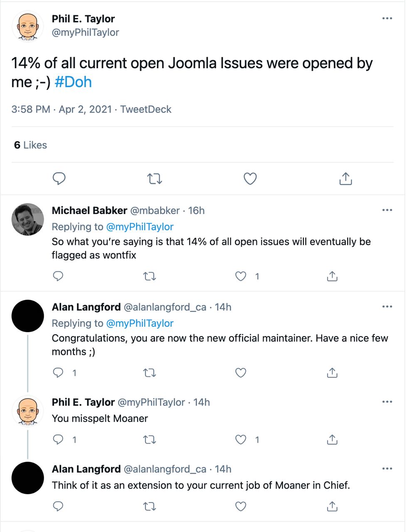414x532 pixels.
Task: Like Michael Babker's wontfix reply
Action: pyautogui.click(x=241, y=276)
